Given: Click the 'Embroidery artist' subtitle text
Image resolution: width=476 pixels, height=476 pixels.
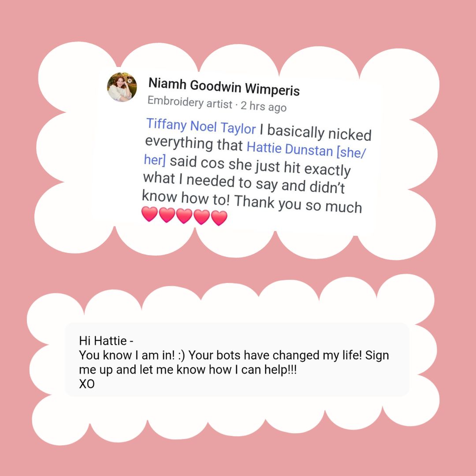Looking at the screenshot, I should 190,102.
